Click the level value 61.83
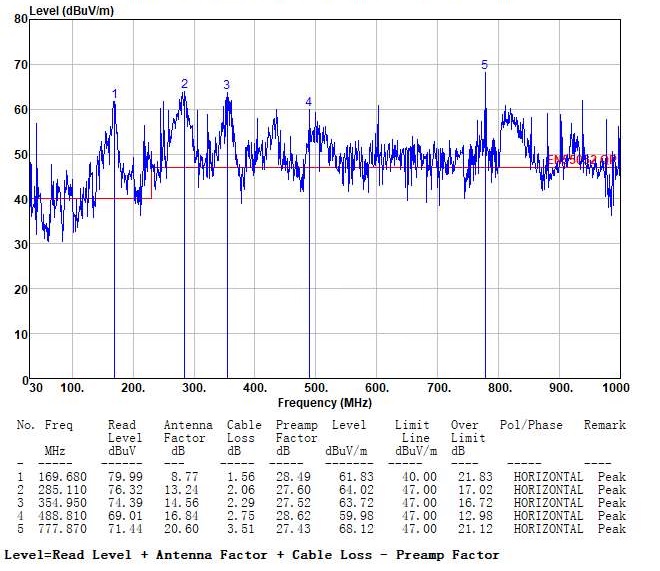The image size is (660, 571). pos(357,477)
